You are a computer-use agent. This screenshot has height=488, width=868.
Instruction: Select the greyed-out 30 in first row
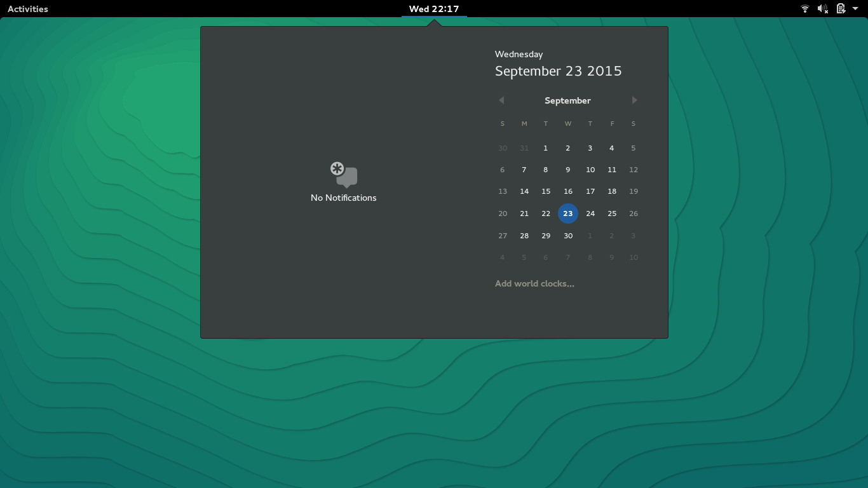pyautogui.click(x=503, y=148)
